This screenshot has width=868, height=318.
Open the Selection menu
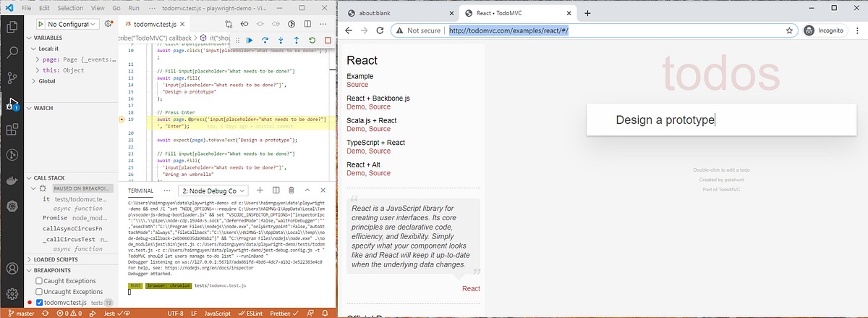[70, 8]
